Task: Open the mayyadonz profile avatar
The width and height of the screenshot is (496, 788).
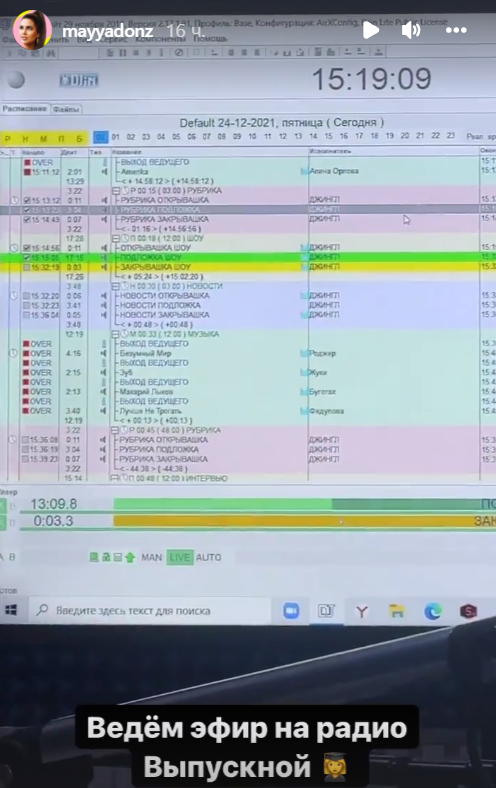Action: click(32, 30)
